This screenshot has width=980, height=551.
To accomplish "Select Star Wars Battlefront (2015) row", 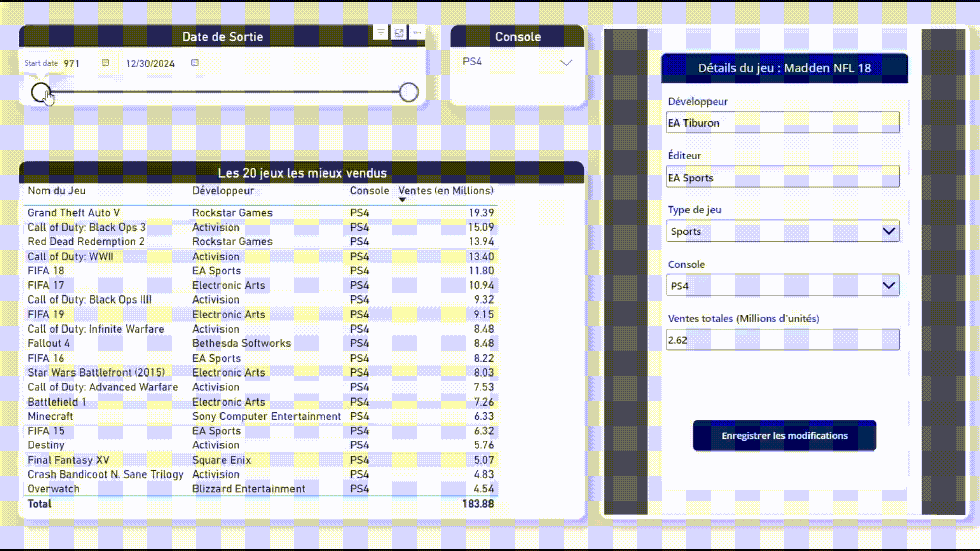I will coord(260,372).
